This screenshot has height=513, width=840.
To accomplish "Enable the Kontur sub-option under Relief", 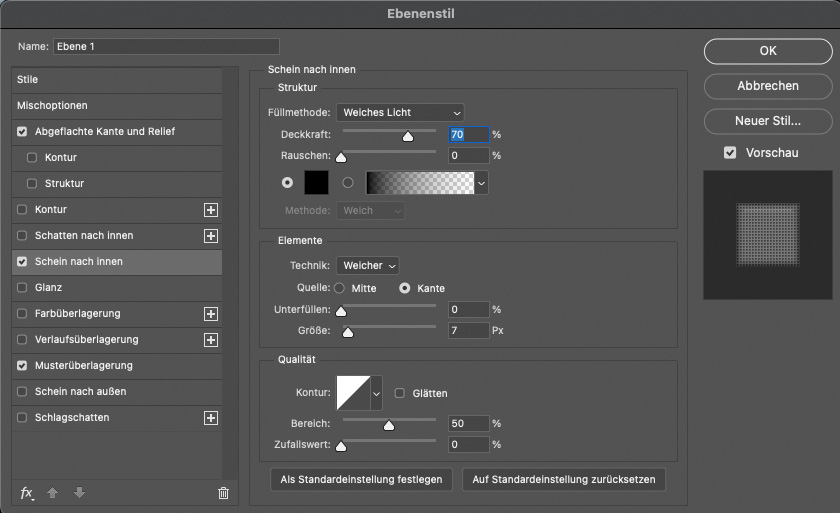I will [32, 157].
